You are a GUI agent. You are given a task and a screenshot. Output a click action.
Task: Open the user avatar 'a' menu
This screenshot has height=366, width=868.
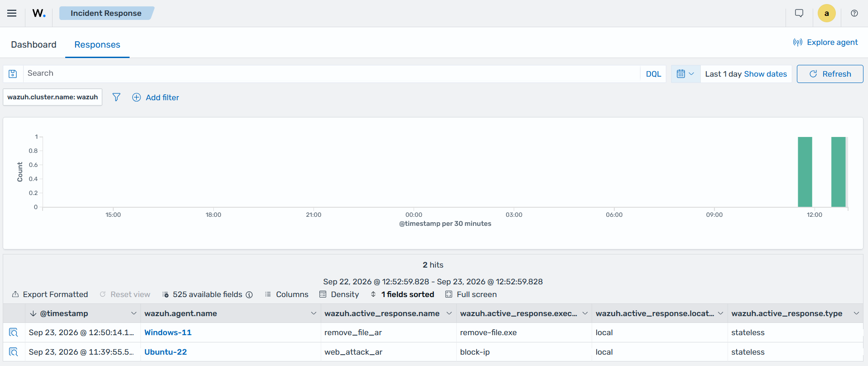point(826,13)
